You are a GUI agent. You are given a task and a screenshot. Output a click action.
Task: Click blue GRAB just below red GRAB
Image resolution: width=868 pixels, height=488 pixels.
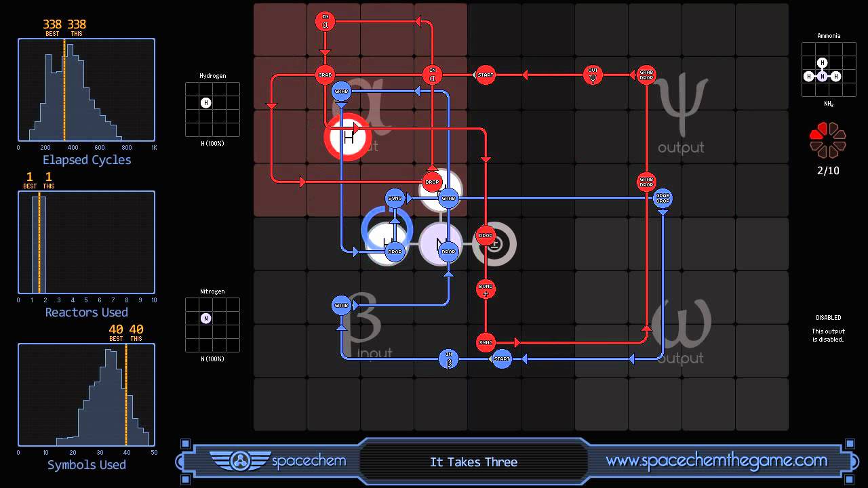pyautogui.click(x=341, y=91)
